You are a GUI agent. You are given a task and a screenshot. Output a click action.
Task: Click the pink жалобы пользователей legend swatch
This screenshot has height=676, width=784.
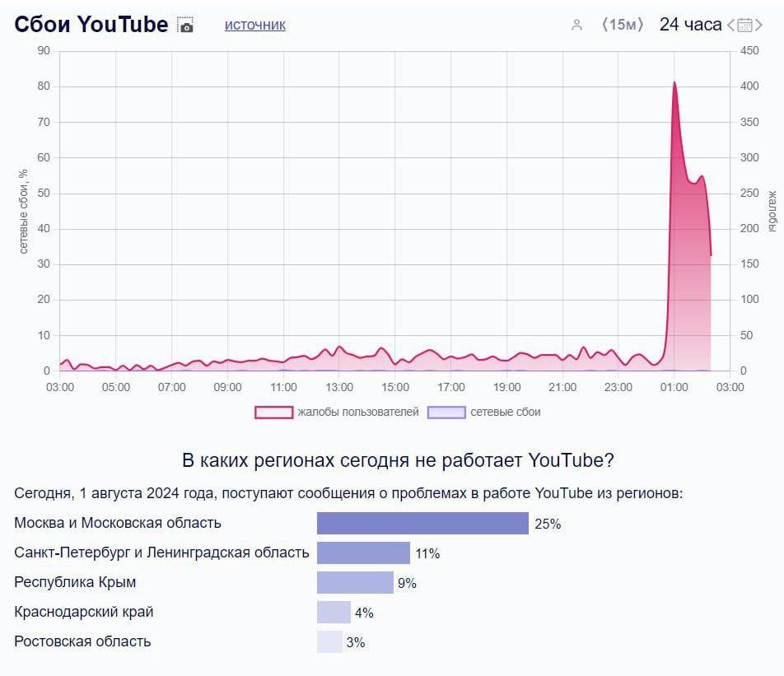(273, 413)
